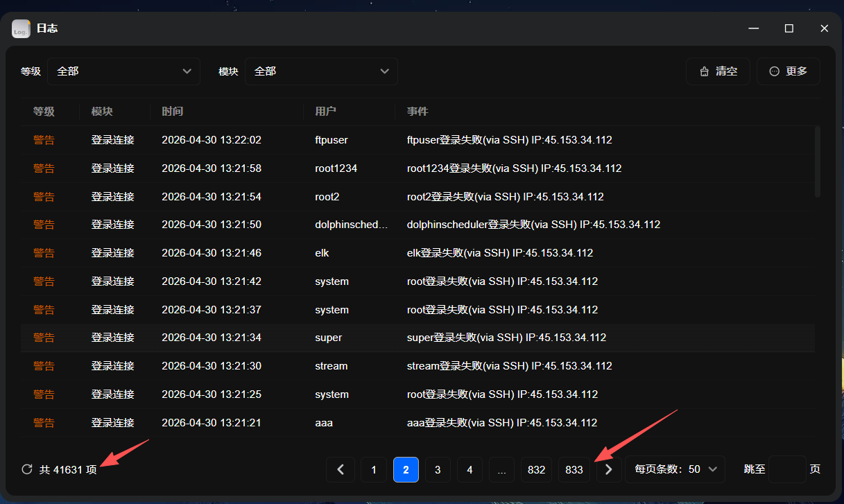Maximize the 日志 window

789,28
